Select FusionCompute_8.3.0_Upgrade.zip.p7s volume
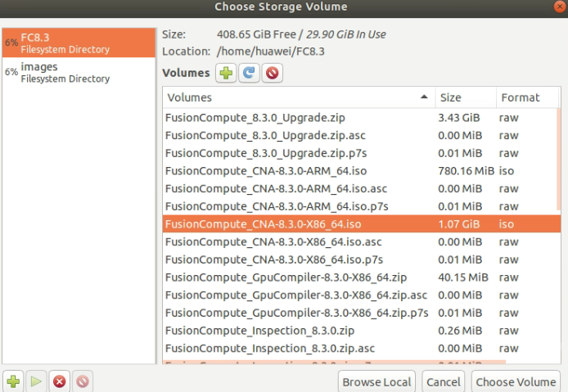This screenshot has width=568, height=392. pos(360,153)
